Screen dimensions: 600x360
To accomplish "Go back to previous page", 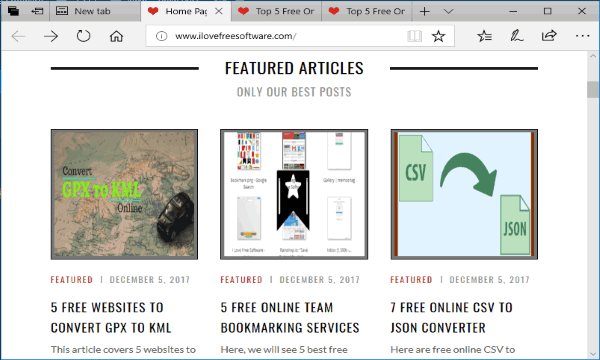I will click(x=18, y=36).
